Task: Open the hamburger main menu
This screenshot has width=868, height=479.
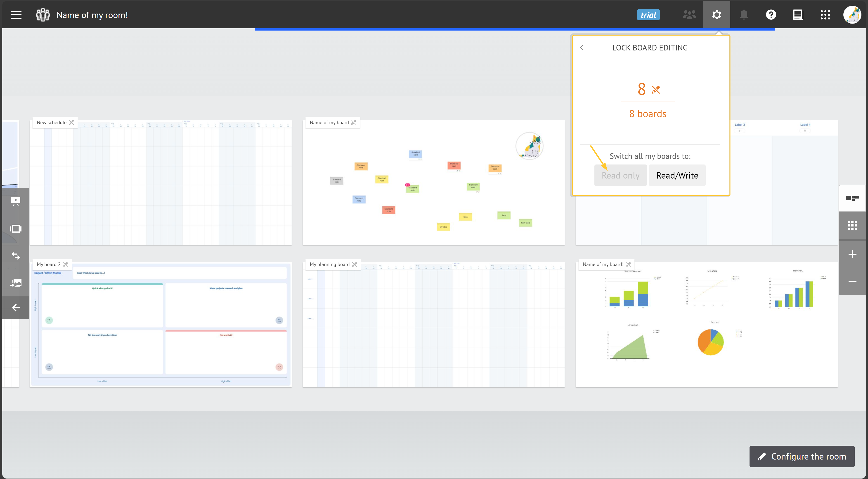Action: [16, 15]
